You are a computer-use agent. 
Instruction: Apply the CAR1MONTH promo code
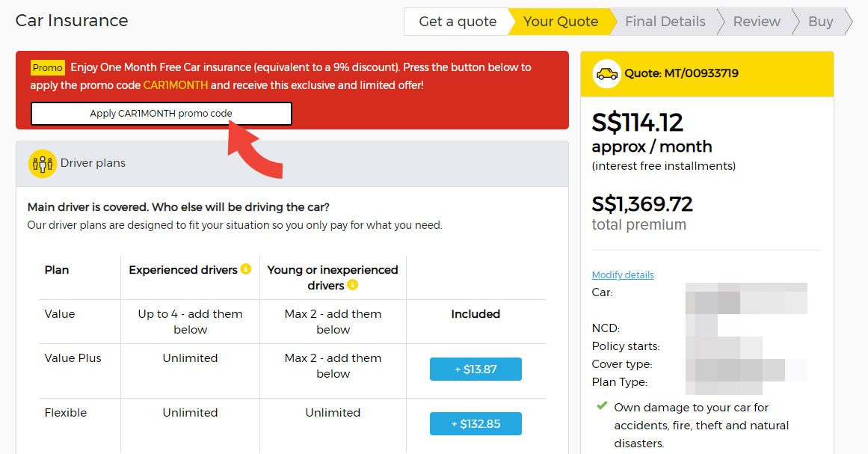(x=161, y=114)
